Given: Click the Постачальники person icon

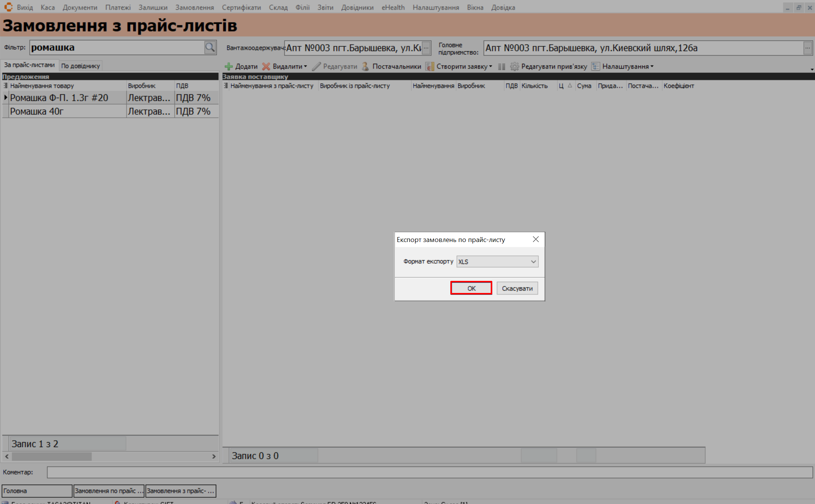Looking at the screenshot, I should point(365,66).
